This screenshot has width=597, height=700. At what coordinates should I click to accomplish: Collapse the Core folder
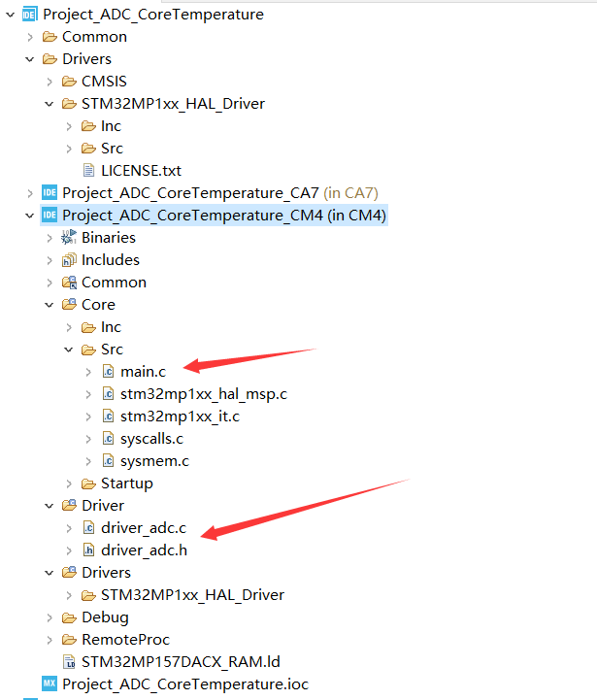coord(50,305)
